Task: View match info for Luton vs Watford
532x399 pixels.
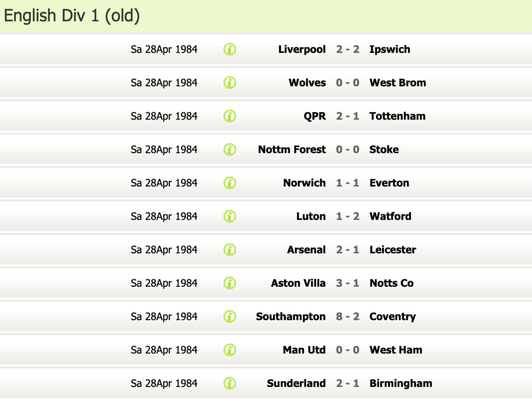Action: tap(229, 216)
